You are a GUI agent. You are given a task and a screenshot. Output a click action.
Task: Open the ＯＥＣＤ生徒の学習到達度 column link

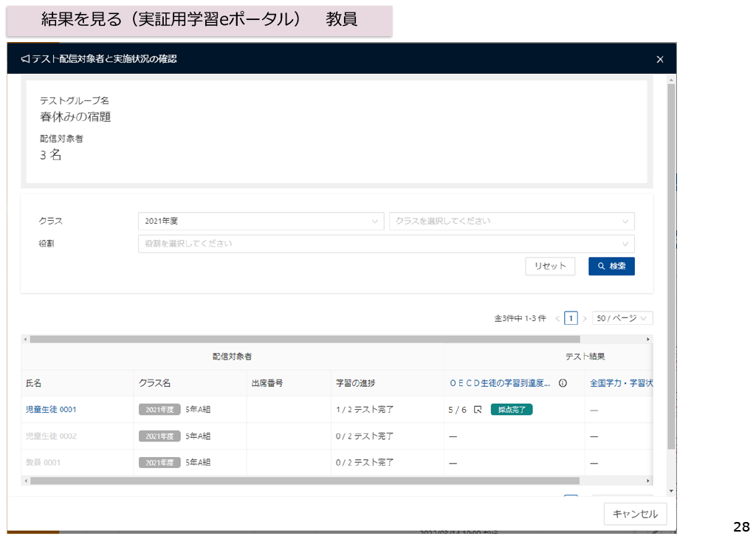[x=500, y=383]
